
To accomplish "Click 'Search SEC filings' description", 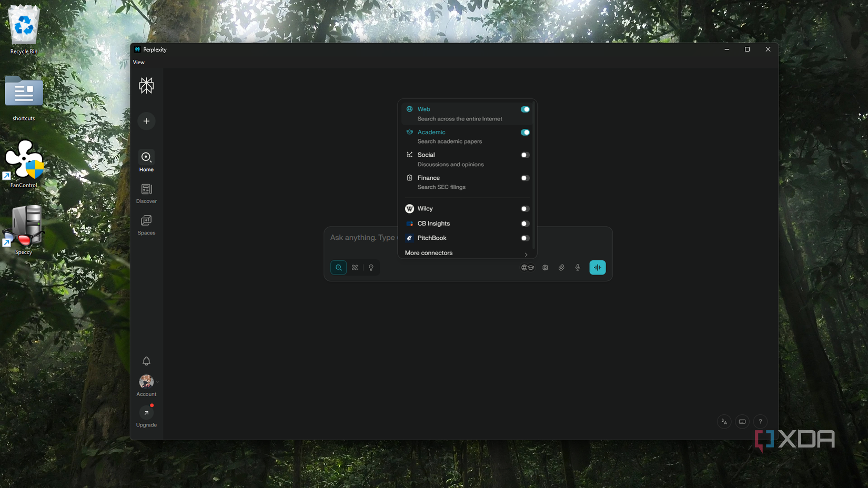I will point(441,187).
